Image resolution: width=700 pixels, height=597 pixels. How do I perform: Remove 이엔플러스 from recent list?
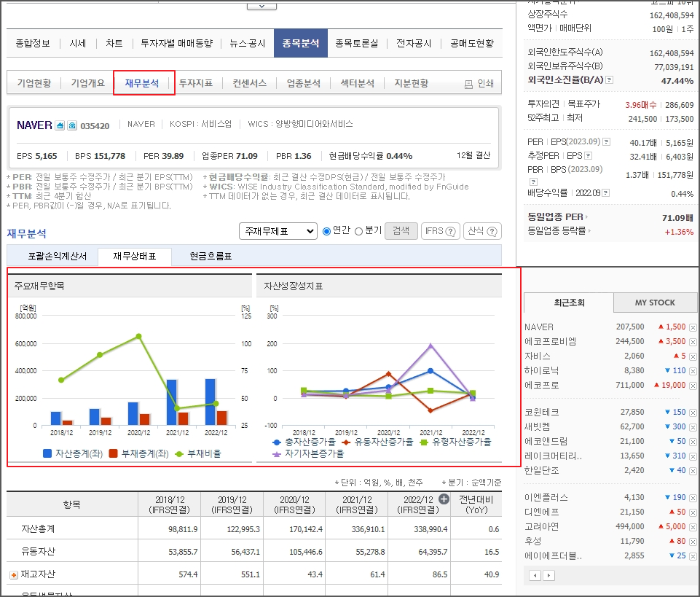click(693, 498)
